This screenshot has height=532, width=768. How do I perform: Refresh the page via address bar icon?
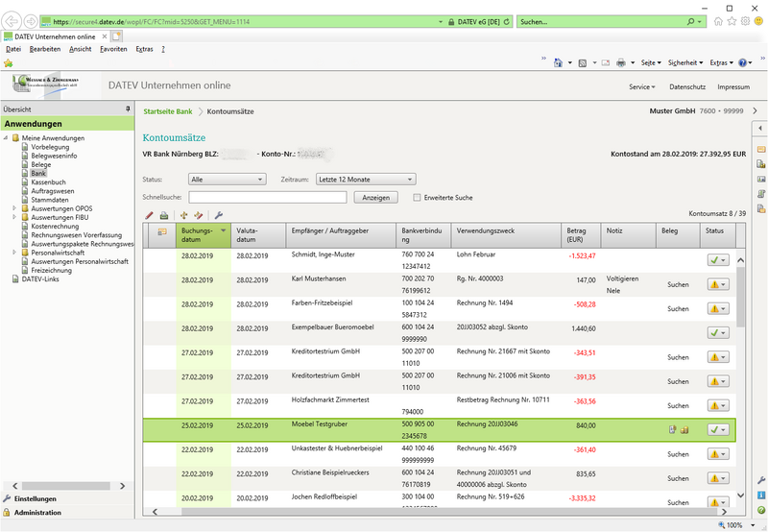click(x=507, y=21)
